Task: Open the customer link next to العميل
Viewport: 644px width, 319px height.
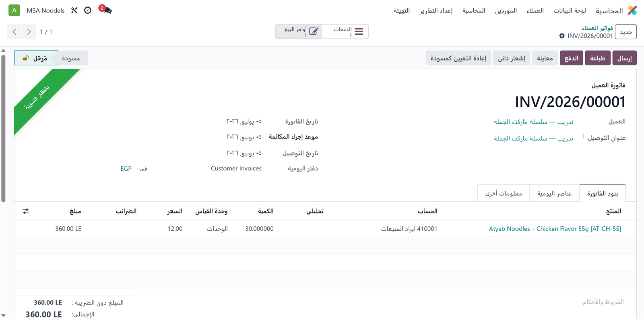Action: [x=534, y=122]
